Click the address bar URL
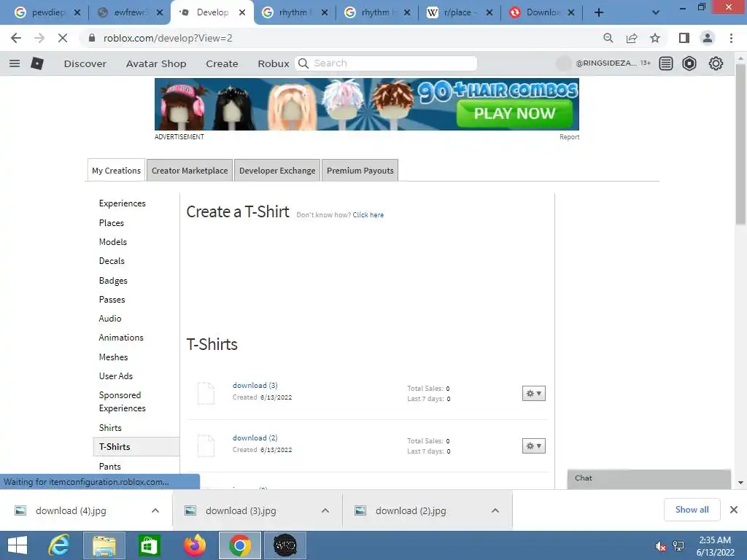This screenshot has height=560, width=747. pos(168,38)
